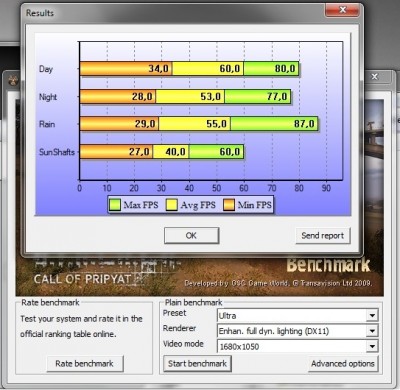Click the Avg FPS yellow legend swatch
Image resolution: width=400 pixels, height=390 pixels.
172,205
